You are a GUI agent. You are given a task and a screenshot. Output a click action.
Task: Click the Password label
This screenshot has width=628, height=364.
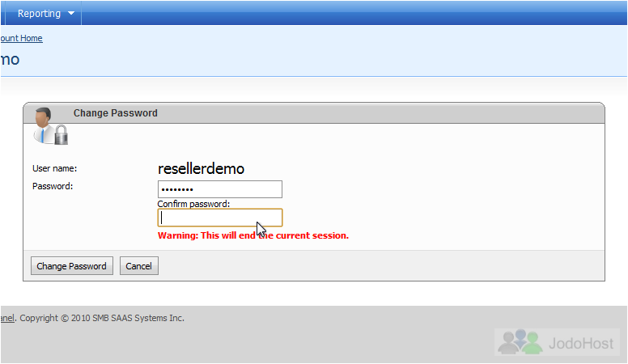coord(53,186)
